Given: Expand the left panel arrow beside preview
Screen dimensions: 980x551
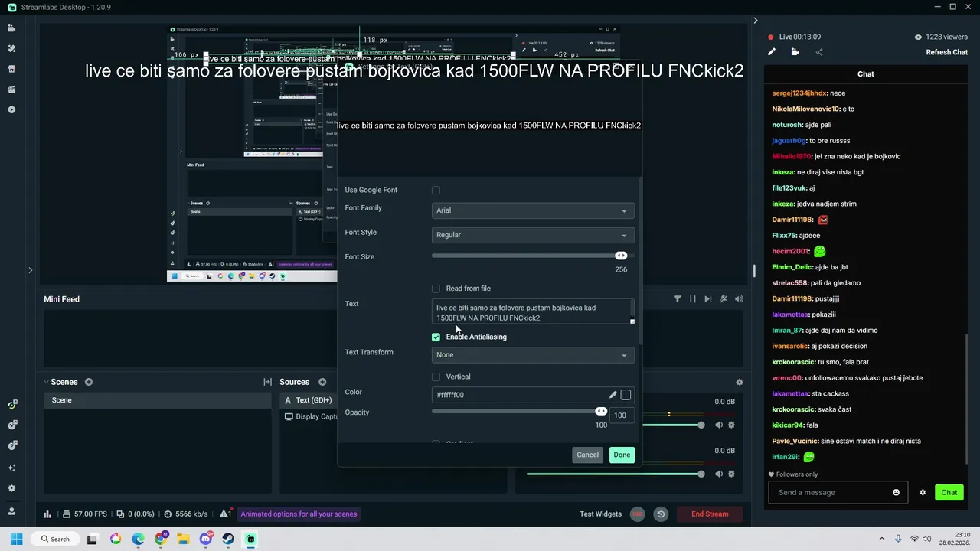Looking at the screenshot, I should (30, 270).
